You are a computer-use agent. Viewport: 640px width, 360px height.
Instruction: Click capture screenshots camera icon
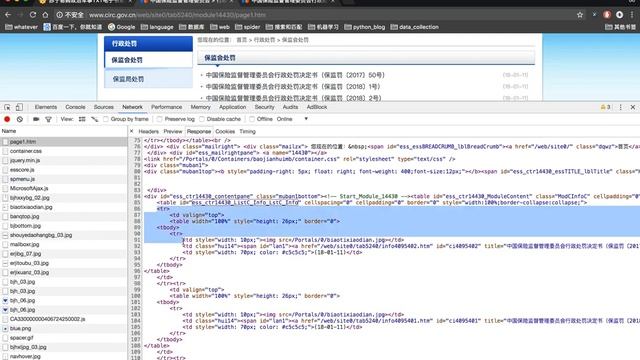pos(36,119)
